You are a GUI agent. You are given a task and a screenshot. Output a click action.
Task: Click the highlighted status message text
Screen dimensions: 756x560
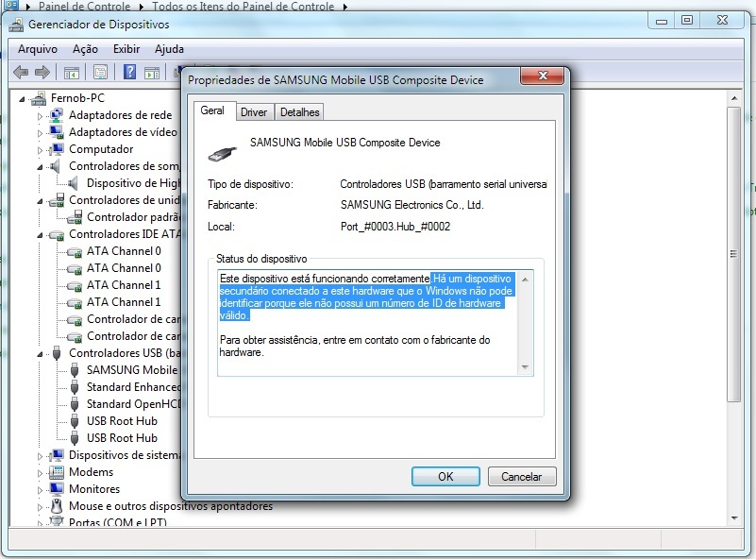click(365, 297)
